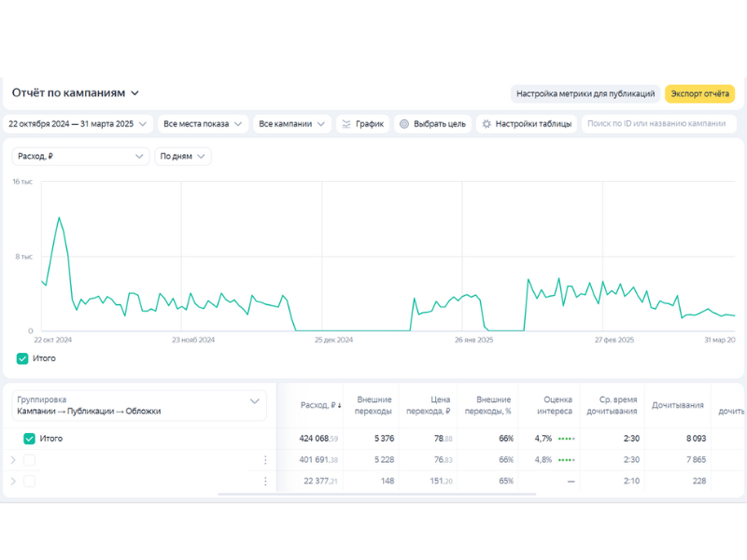Open the Группировка grouping dropdown
Image resolution: width=747 pixels, height=560 pixels.
pyautogui.click(x=138, y=405)
